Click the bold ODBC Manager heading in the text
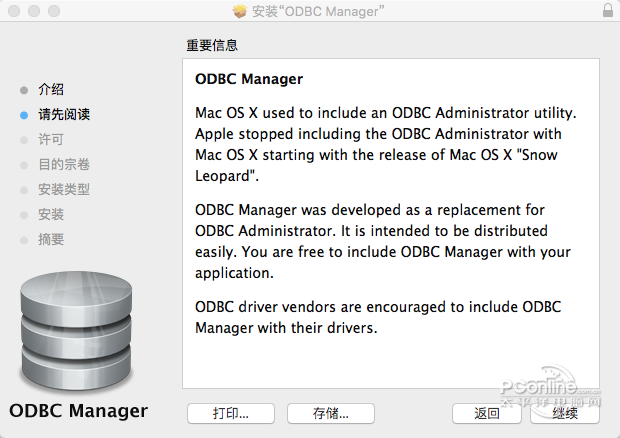This screenshot has width=620, height=438. 249,79
